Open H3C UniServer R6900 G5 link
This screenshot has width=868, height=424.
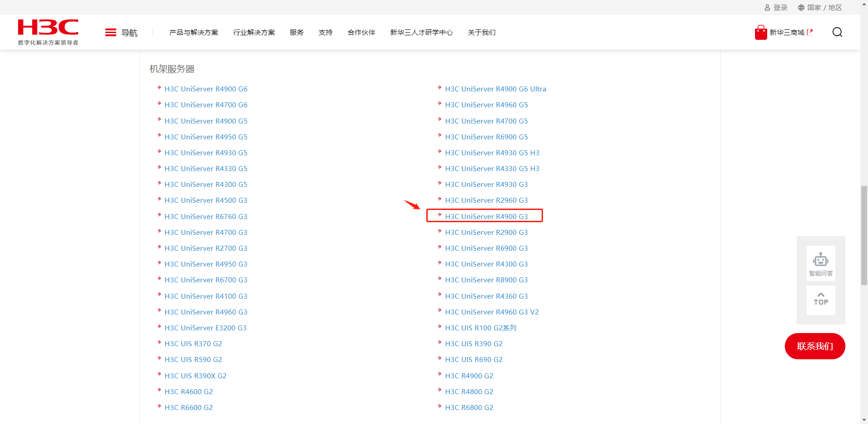[486, 137]
